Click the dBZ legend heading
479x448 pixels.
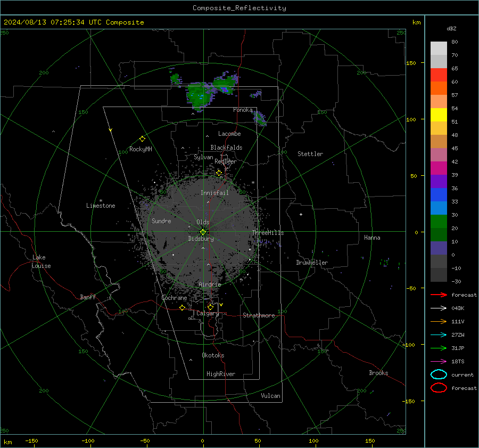pos(451,29)
